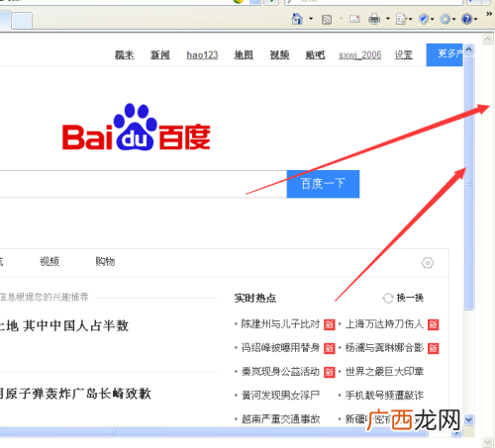Click the Baidu logo
Viewport: 495px width, 448px height.
[137, 128]
